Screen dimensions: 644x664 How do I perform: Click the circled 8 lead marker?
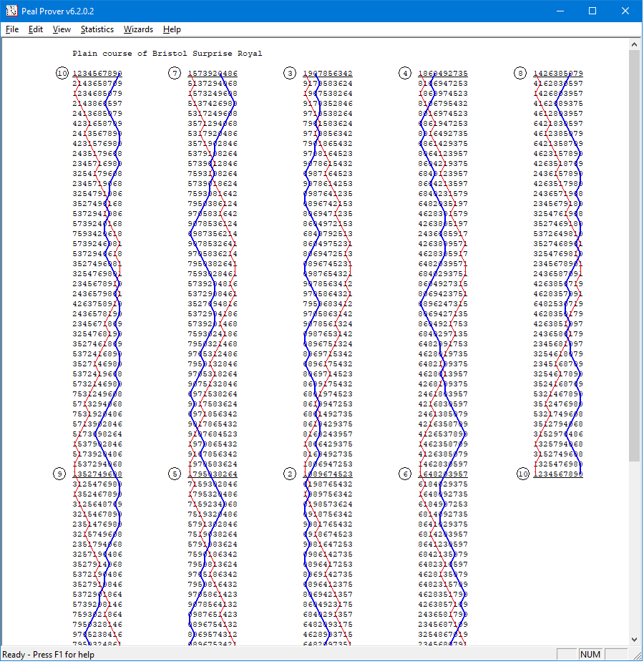pos(520,73)
